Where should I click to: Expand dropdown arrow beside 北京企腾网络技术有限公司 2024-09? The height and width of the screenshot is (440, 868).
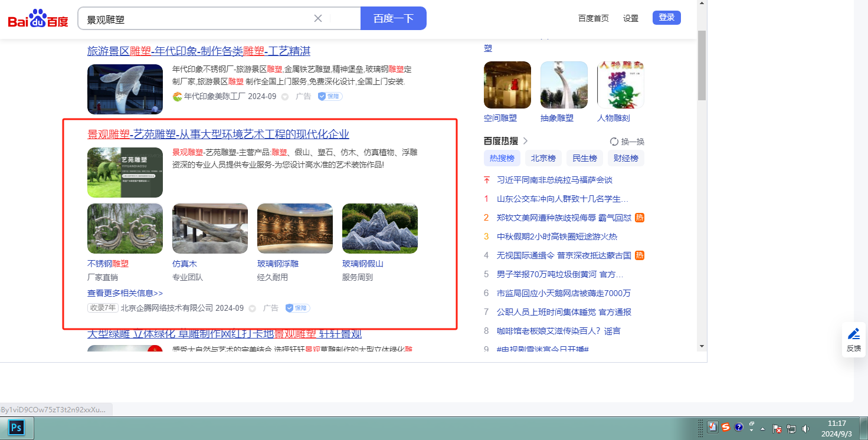click(x=253, y=308)
